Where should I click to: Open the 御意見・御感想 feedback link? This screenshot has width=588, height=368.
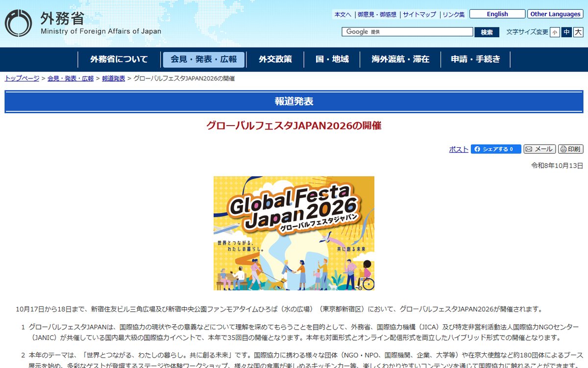click(377, 15)
